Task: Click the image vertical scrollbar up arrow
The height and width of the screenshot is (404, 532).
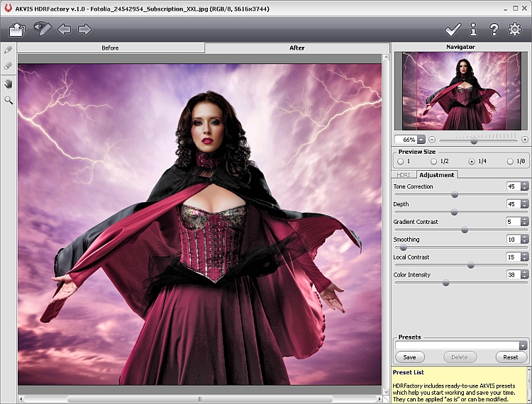Action: [x=386, y=57]
